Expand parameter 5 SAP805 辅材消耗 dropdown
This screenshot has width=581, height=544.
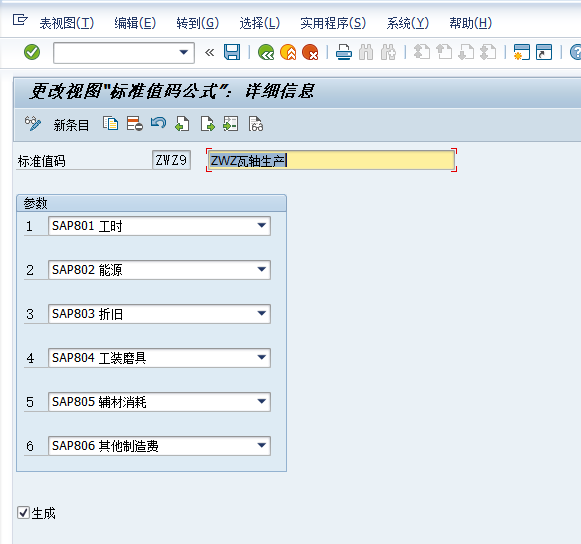(x=262, y=401)
